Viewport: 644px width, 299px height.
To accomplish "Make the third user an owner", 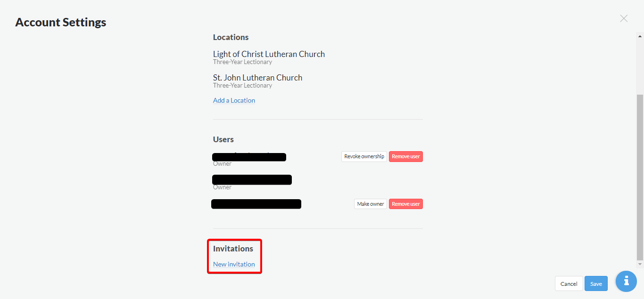I will pyautogui.click(x=371, y=204).
